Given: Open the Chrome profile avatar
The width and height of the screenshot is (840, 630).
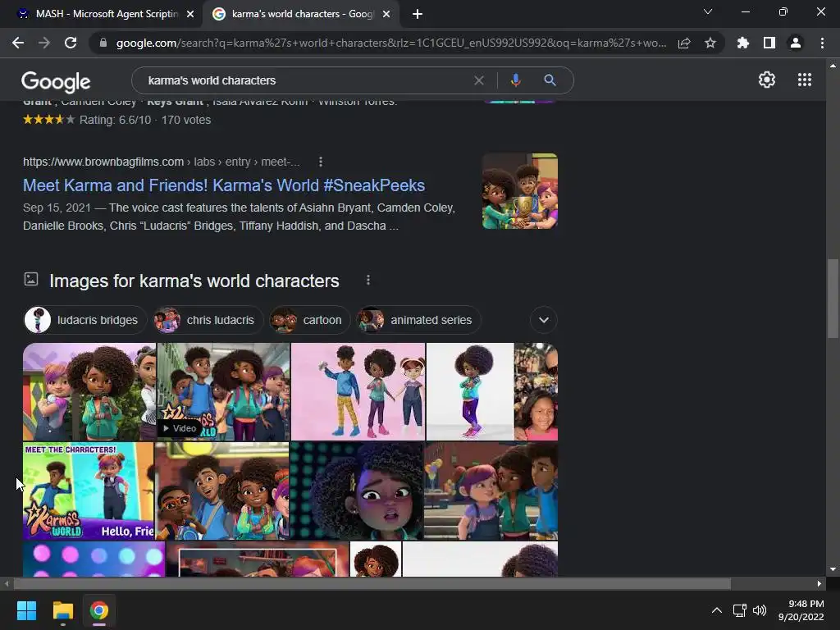Looking at the screenshot, I should 796,43.
